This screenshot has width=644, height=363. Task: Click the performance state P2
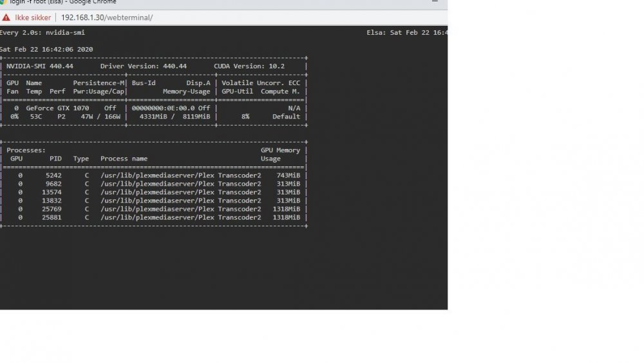pos(61,117)
